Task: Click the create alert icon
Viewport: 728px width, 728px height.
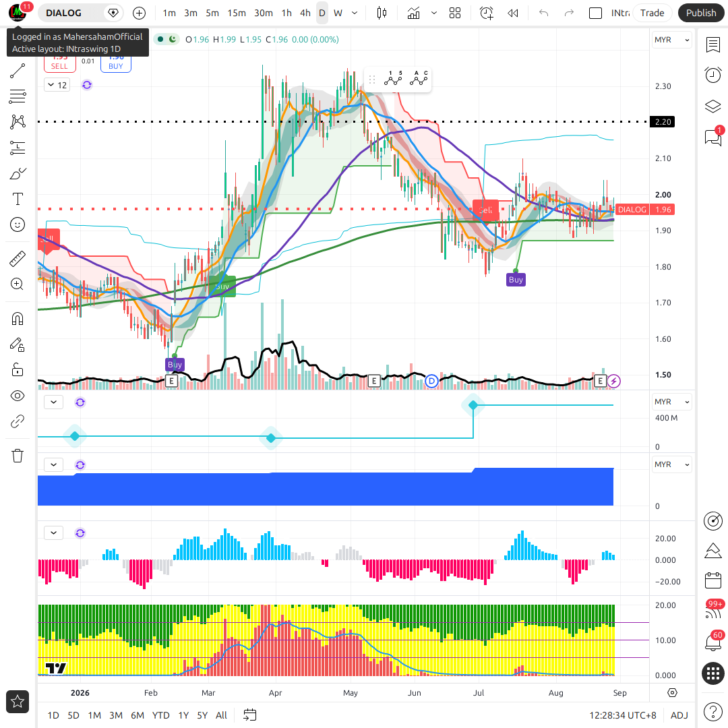Action: [486, 13]
